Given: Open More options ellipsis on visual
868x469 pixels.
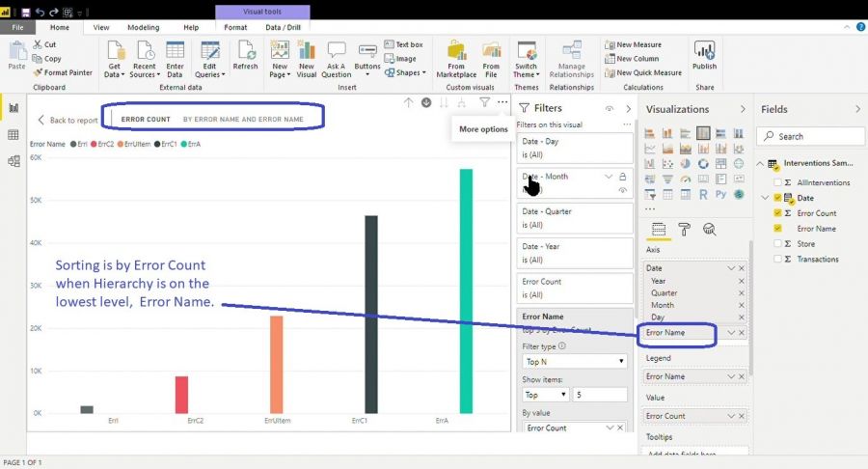Looking at the screenshot, I should coord(502,102).
